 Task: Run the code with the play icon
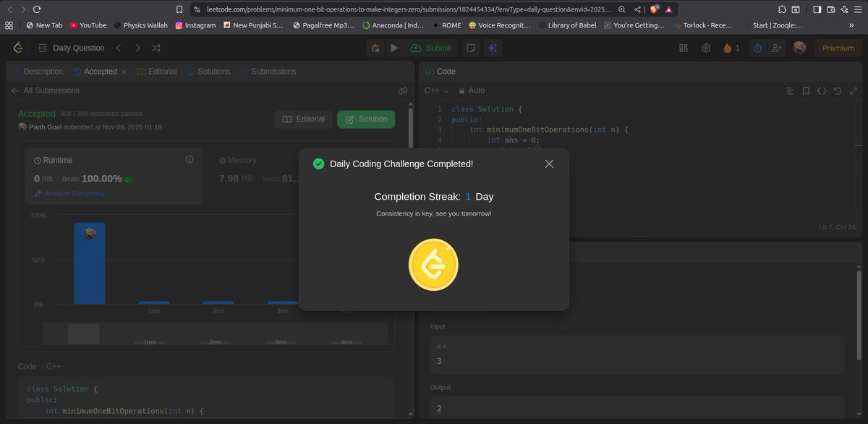coord(394,48)
